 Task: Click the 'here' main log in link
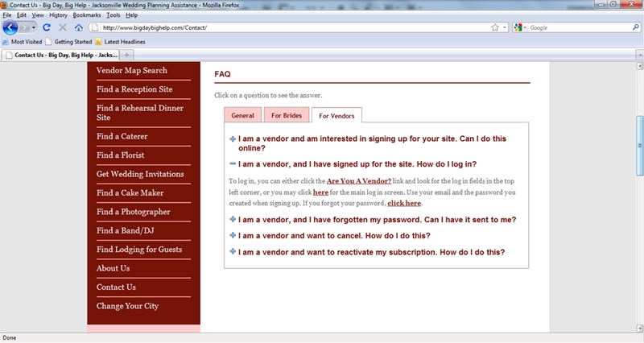[320, 192]
